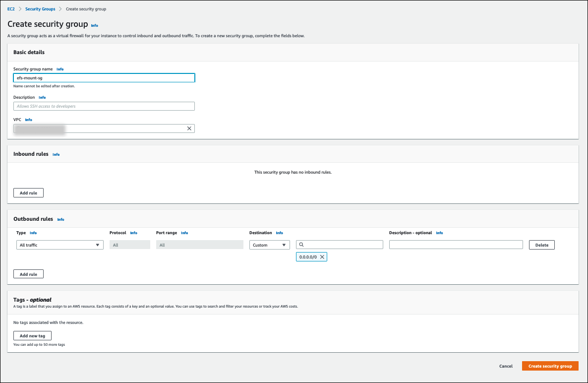Click Add rule under Outbound rules
This screenshot has height=383, width=588.
(28, 274)
